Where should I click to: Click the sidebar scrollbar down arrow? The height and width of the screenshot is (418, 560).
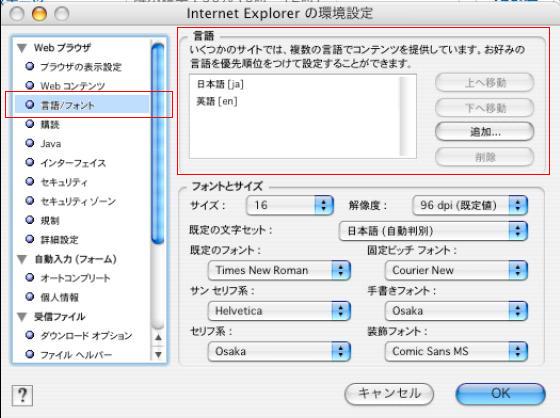(x=158, y=354)
